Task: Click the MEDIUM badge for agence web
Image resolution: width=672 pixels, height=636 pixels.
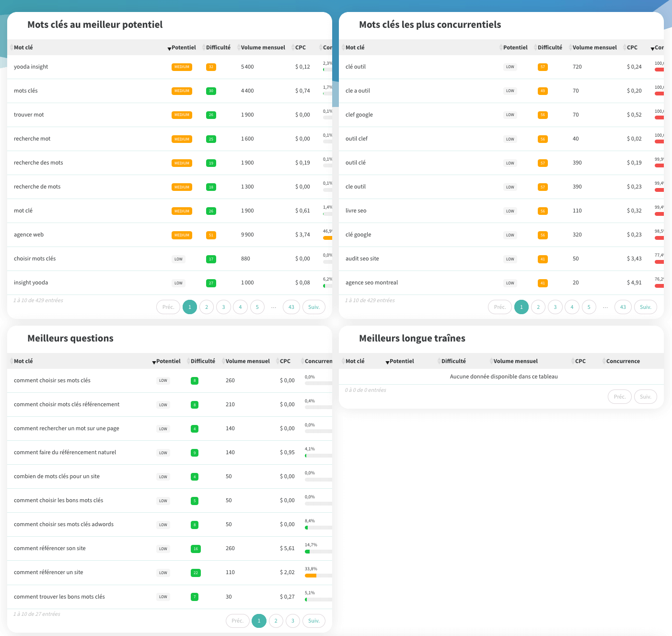Action: [x=182, y=235]
